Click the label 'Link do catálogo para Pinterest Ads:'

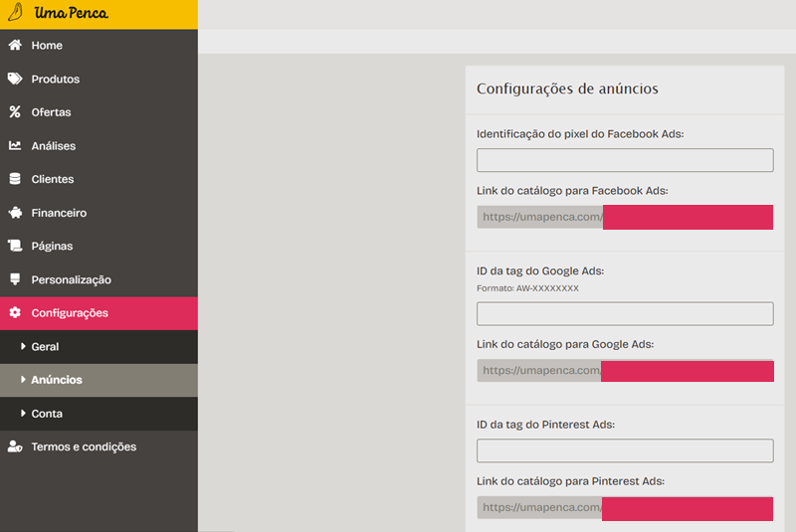coord(570,481)
